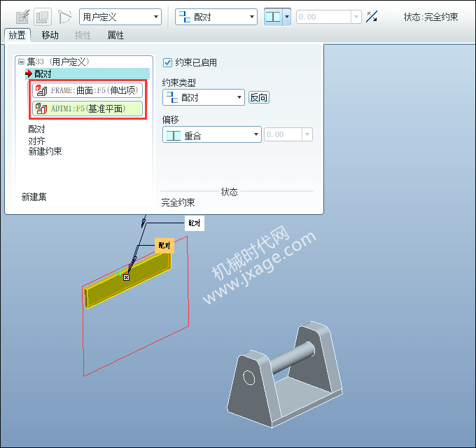Viewport: 476px width, 448px height.
Task: Click the drag handle square on yellow part
Action: coord(126,277)
